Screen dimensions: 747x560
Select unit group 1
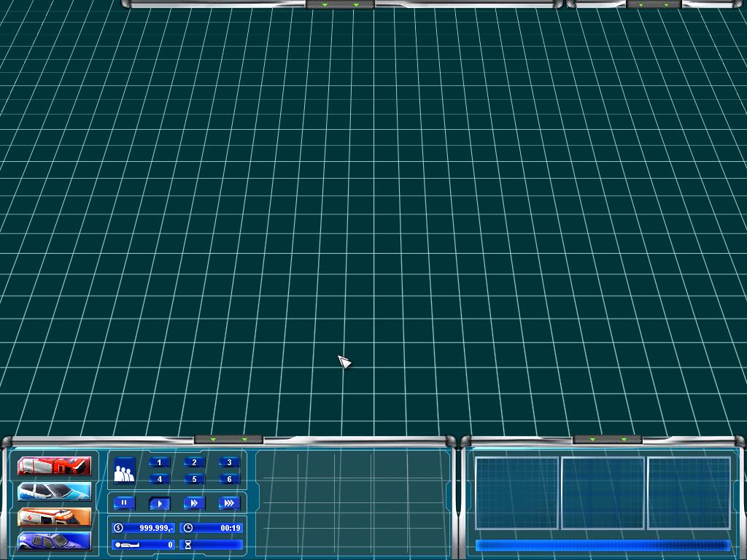click(x=159, y=462)
